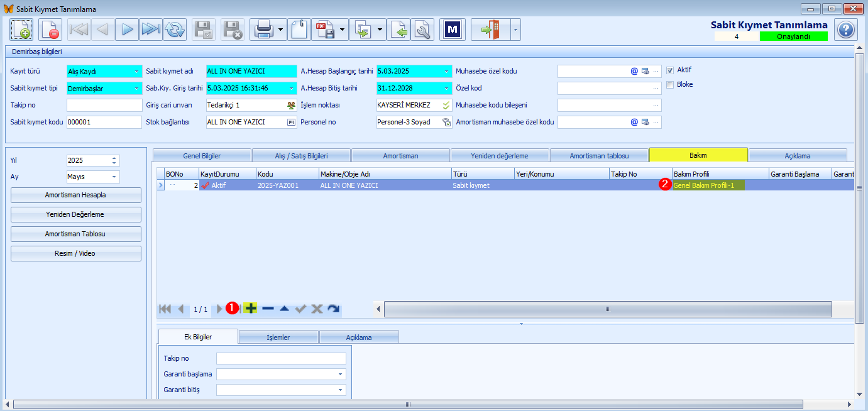Viewport: 868px width, 411px height.
Task: Click the printer icon in toolbar
Action: click(262, 30)
